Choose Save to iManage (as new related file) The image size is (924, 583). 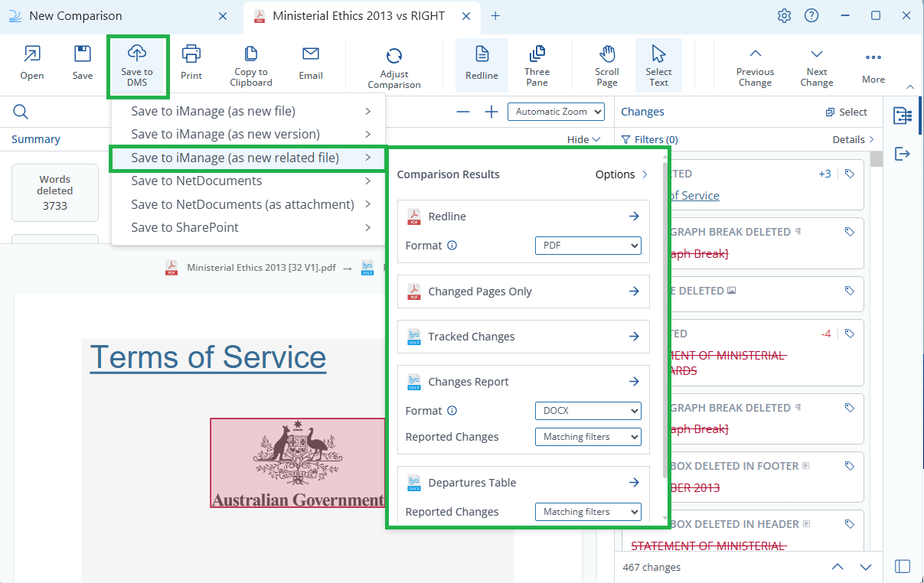[248, 158]
